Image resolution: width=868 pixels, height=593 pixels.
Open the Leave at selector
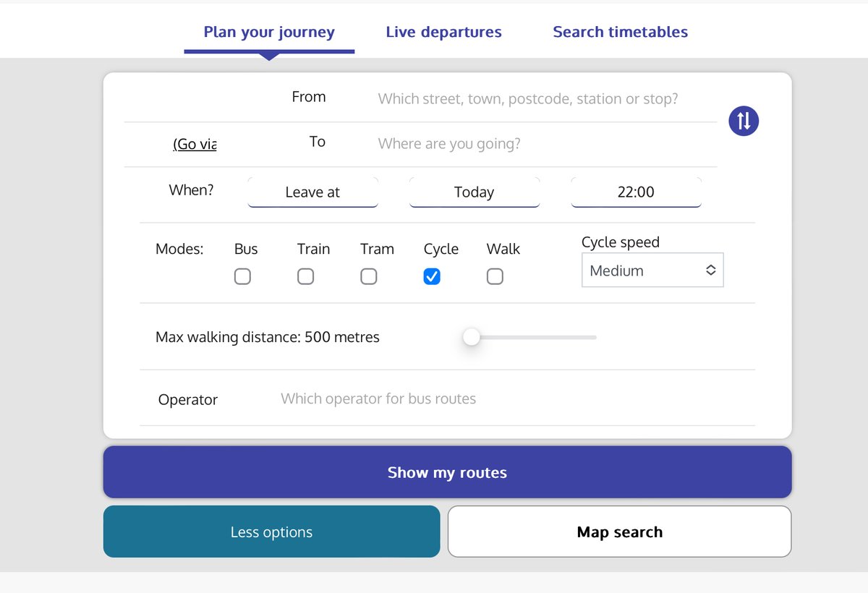(312, 192)
